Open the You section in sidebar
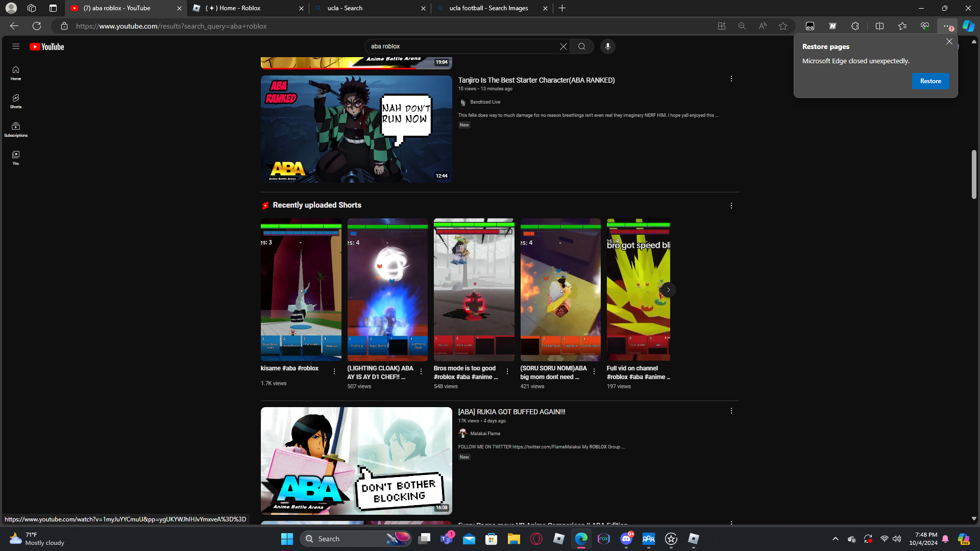 pyautogui.click(x=16, y=158)
